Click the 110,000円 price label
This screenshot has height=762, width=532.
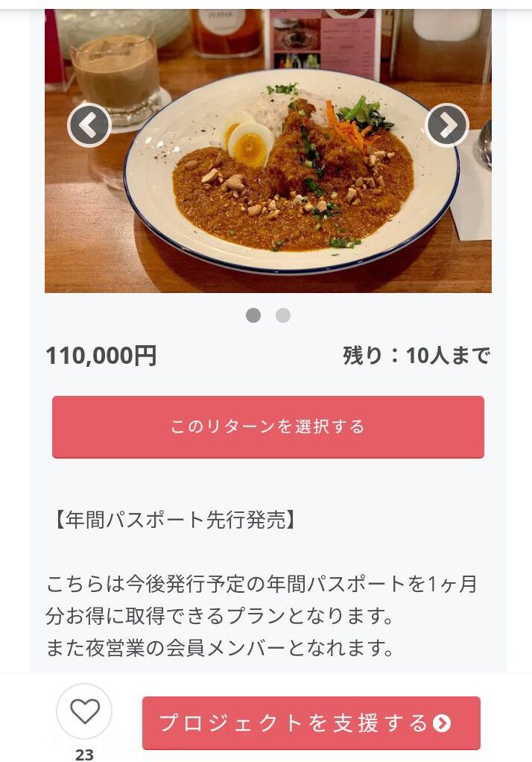tap(101, 355)
